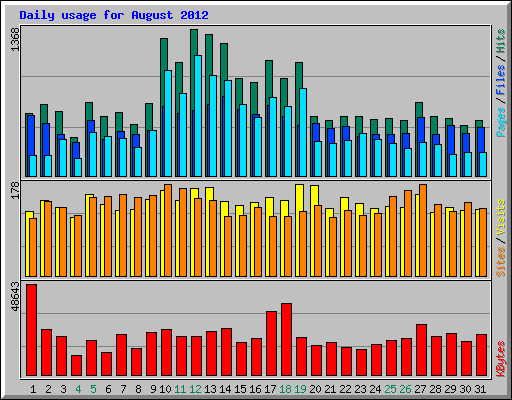The width and height of the screenshot is (512, 400).
Task: Click the vertical 'Visits' legend label
Action: (x=501, y=217)
